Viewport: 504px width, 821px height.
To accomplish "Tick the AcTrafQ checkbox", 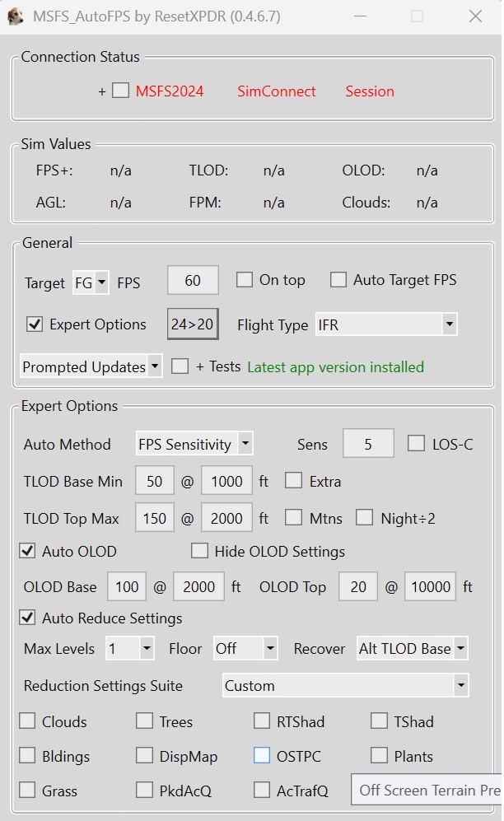I will 262,790.
